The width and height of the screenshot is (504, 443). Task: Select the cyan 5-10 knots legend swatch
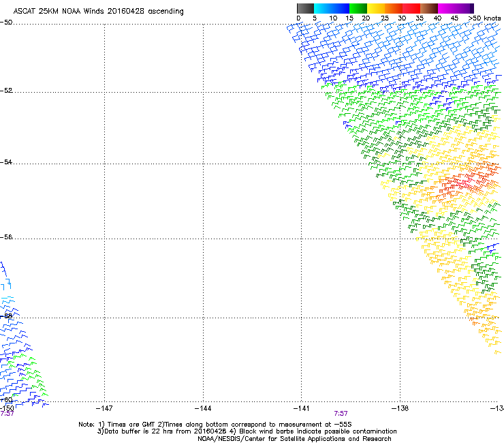click(323, 8)
